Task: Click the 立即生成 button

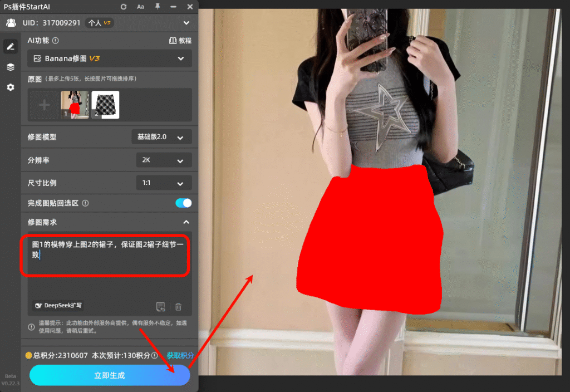Action: click(110, 376)
